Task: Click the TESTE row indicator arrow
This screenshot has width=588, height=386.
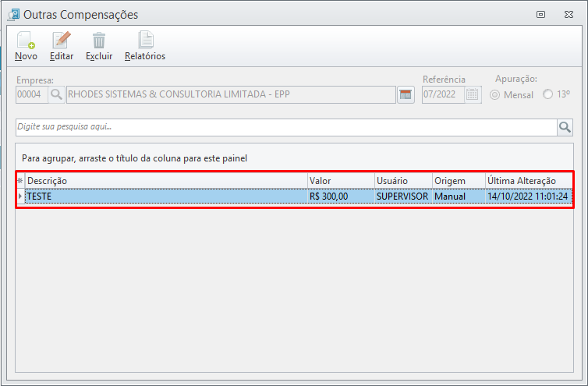Action: tap(20, 197)
